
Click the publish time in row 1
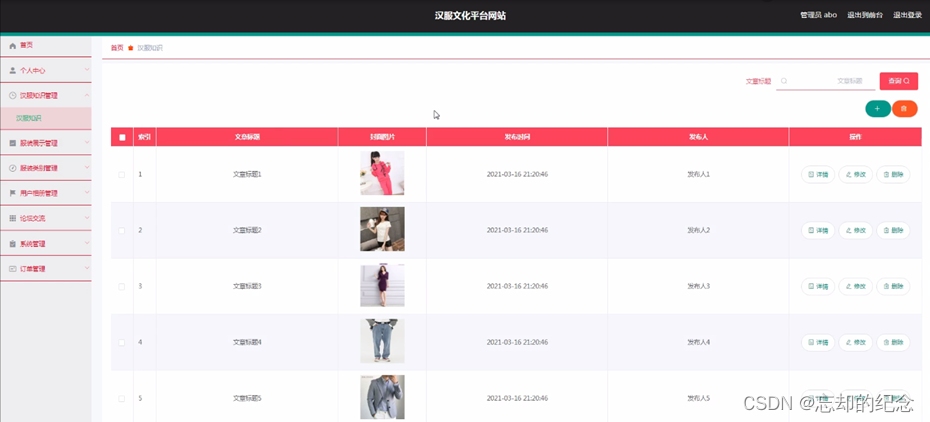click(x=517, y=174)
